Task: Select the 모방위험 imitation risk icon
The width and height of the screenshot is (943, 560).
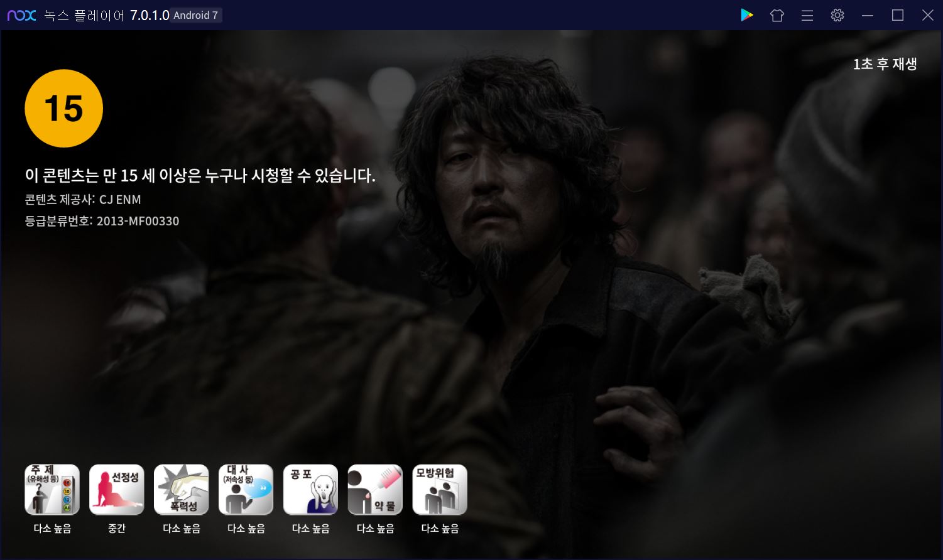Action: click(440, 490)
